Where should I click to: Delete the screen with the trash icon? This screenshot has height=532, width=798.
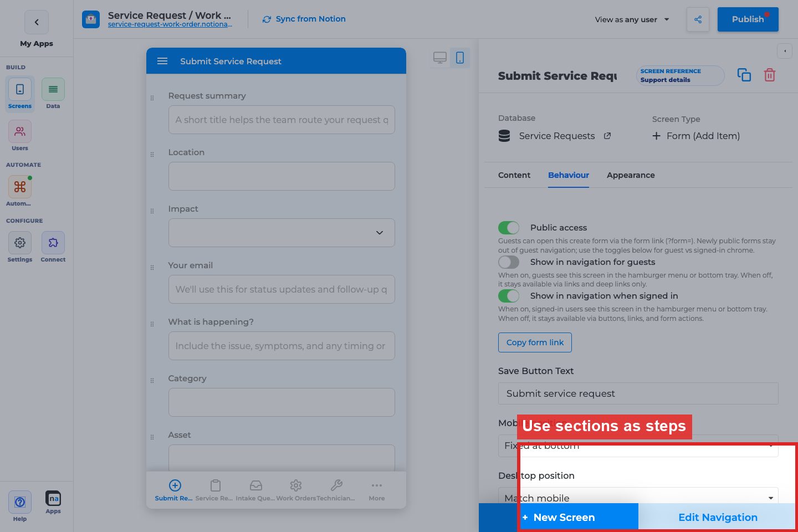[x=770, y=75]
